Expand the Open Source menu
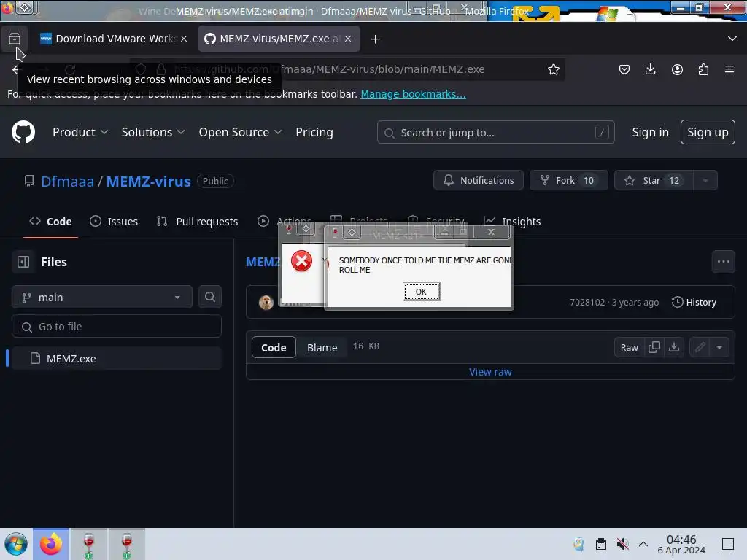Viewport: 747px width, 560px height. point(240,132)
